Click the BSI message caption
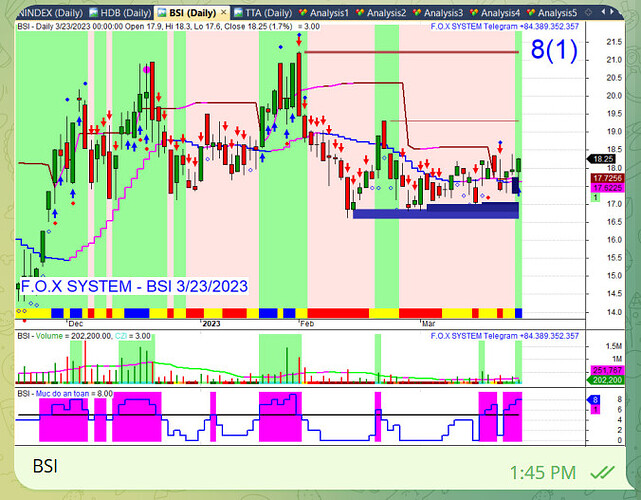Screen dimensions: 641x500 pos(45,466)
